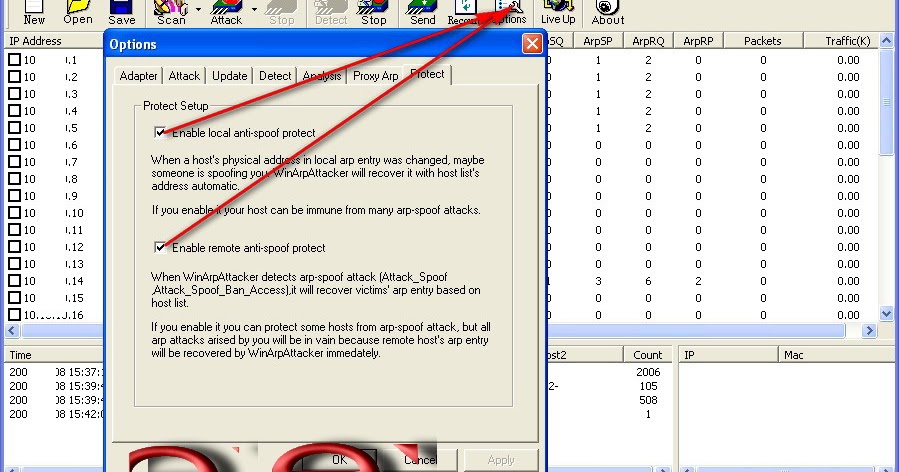Screen dimensions: 899x472
Task: Sort by Traffic(K) column header
Action: (x=840, y=41)
